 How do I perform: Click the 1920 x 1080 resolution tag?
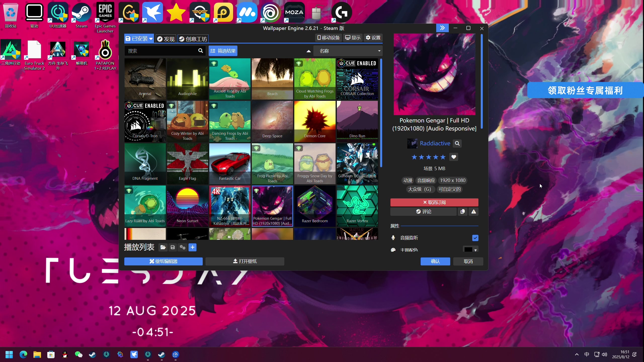[x=453, y=180]
